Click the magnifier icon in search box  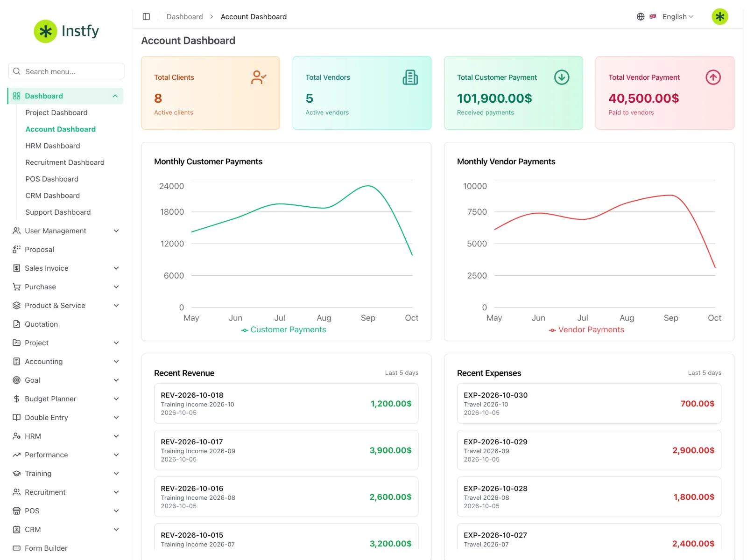17,71
